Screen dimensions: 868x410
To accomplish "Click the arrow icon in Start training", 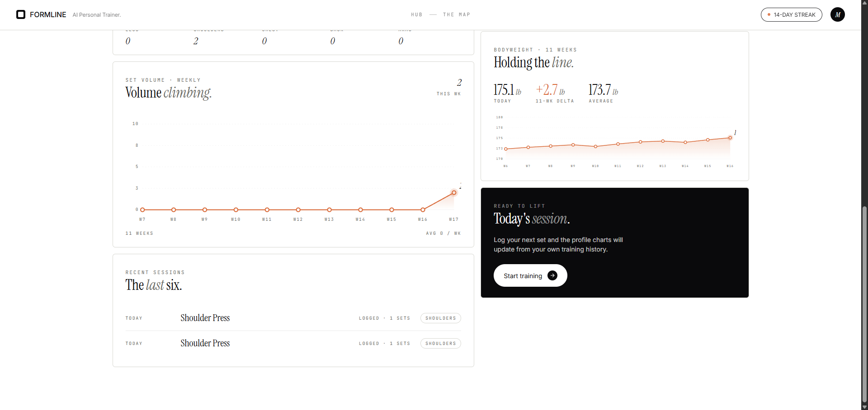I will click(x=552, y=275).
